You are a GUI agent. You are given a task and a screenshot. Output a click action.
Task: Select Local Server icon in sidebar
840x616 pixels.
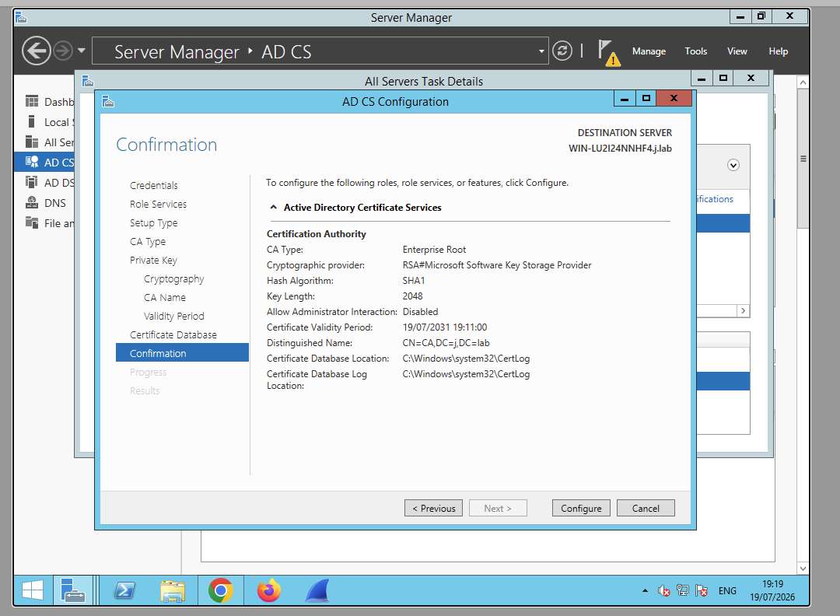(x=32, y=121)
